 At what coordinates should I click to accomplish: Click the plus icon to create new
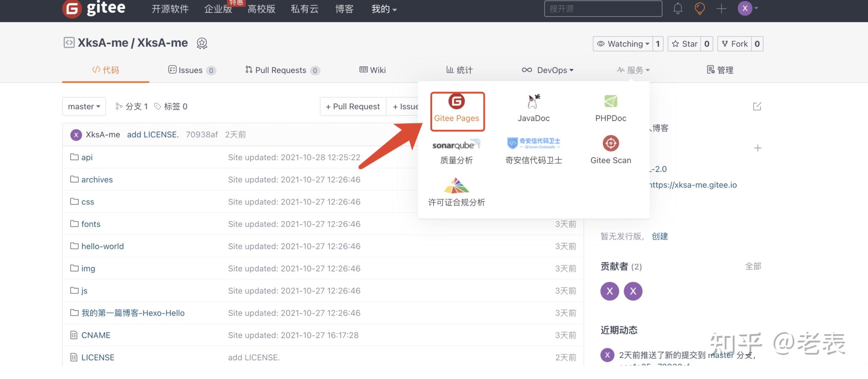pyautogui.click(x=721, y=9)
